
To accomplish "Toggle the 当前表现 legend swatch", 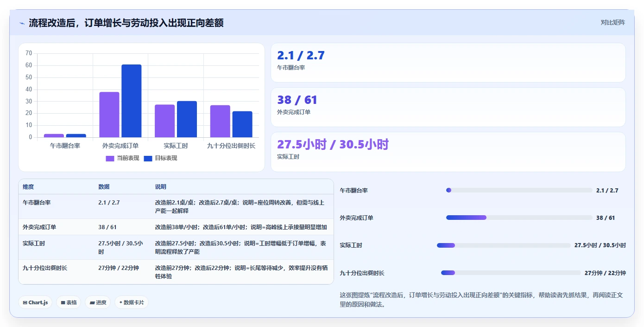I will 110,158.
